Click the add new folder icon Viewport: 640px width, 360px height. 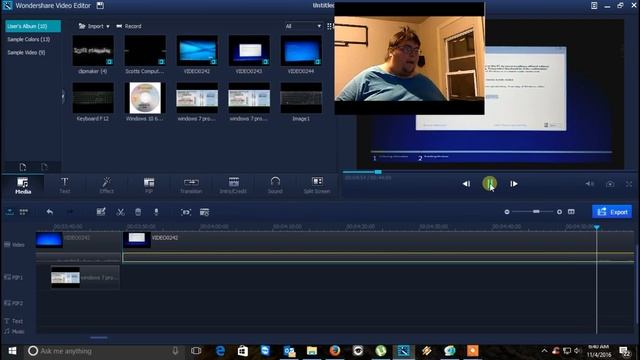point(23,167)
